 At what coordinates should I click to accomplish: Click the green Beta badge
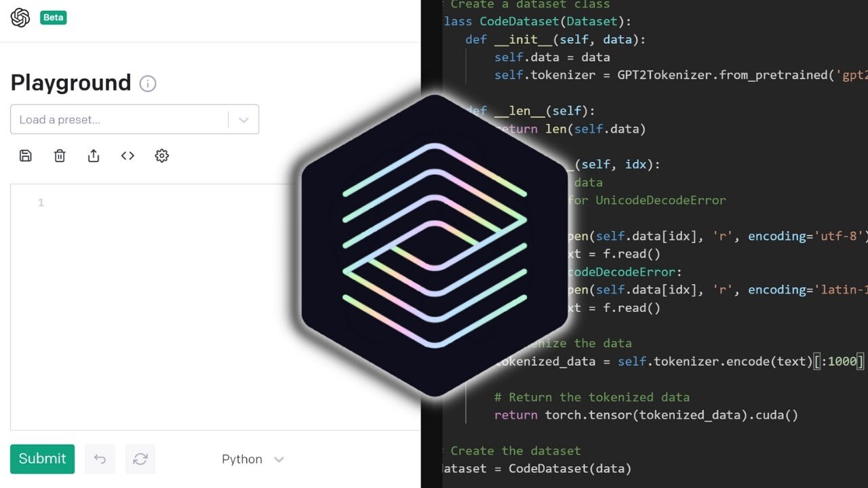(53, 18)
